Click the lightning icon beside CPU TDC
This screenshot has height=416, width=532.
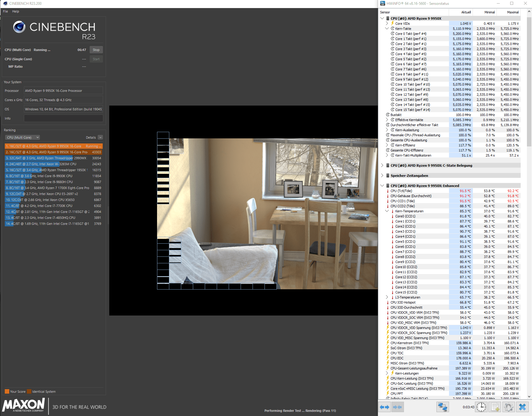click(x=388, y=353)
